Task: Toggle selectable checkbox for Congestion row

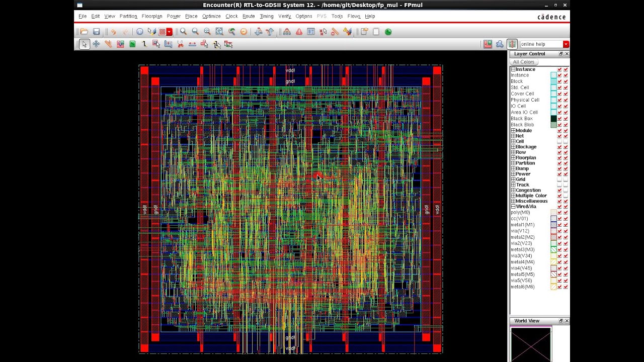Action: pos(566,191)
